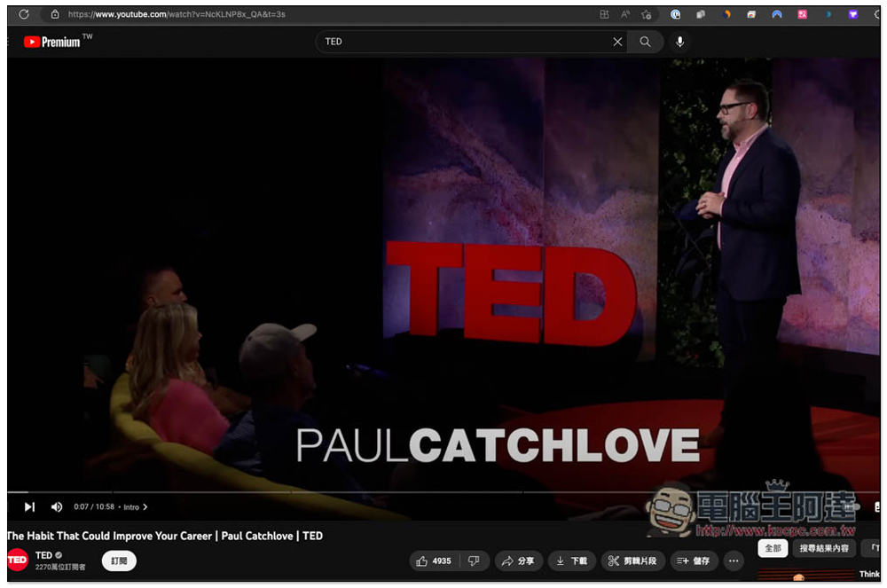
Task: Download the video via 下載 button
Action: click(x=571, y=561)
